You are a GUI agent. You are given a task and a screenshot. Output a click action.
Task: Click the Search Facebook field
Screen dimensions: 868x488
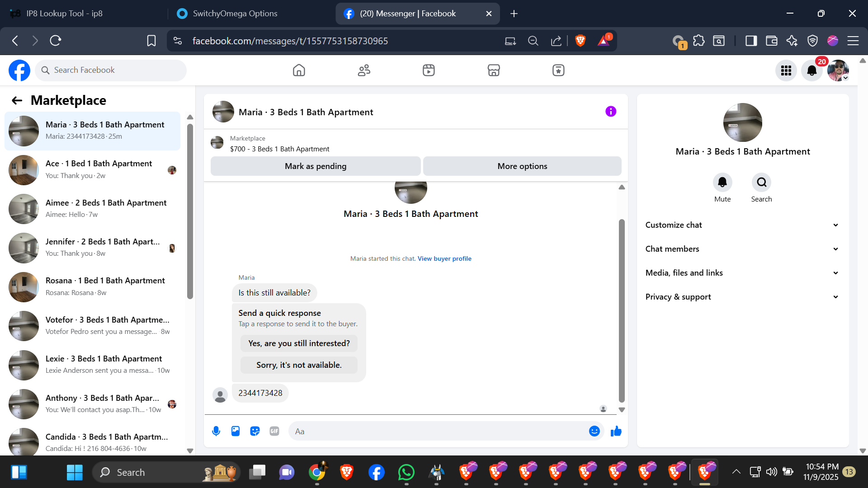[111, 70]
